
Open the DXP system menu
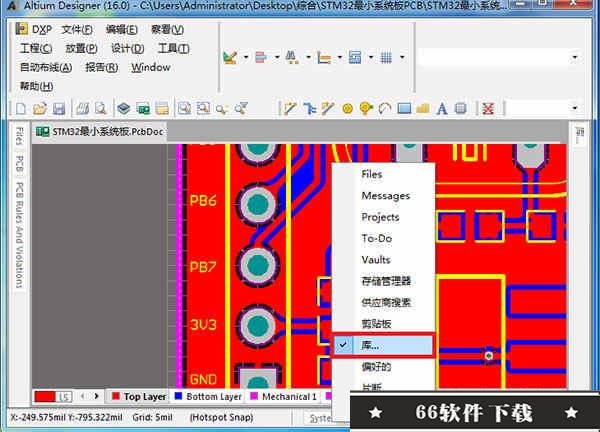(34, 29)
